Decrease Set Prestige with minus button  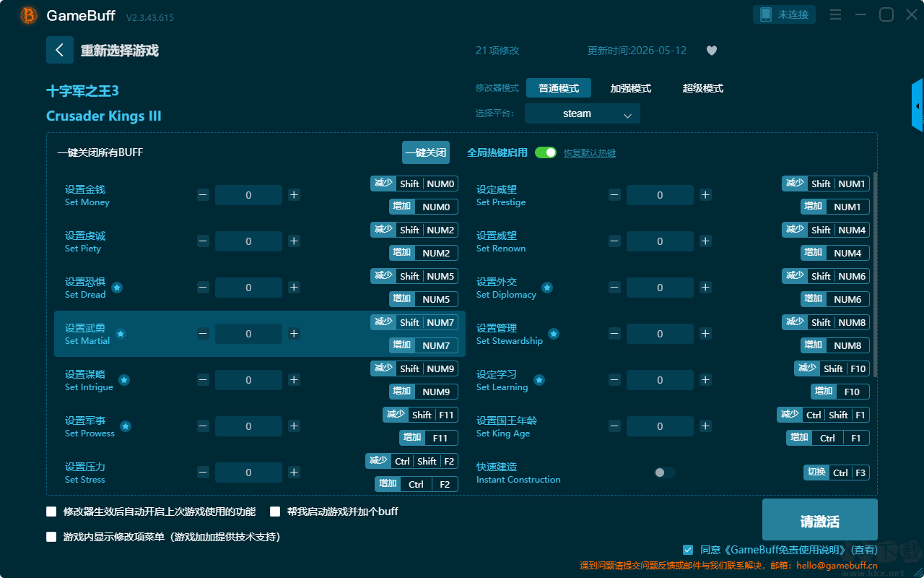click(x=614, y=195)
